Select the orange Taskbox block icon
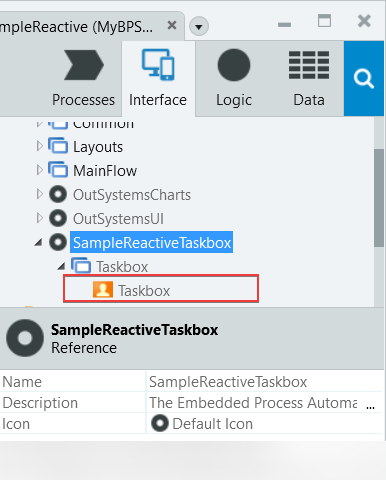The width and height of the screenshot is (386, 480). tap(103, 289)
